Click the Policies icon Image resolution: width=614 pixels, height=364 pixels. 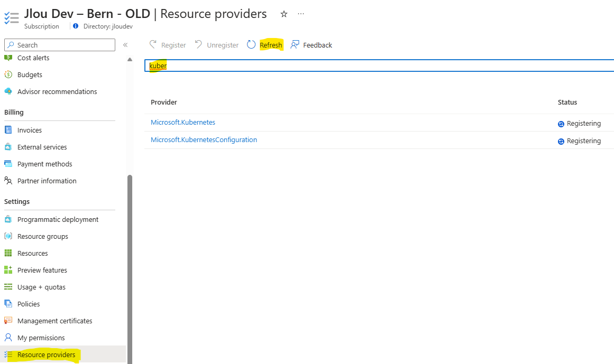tap(8, 303)
